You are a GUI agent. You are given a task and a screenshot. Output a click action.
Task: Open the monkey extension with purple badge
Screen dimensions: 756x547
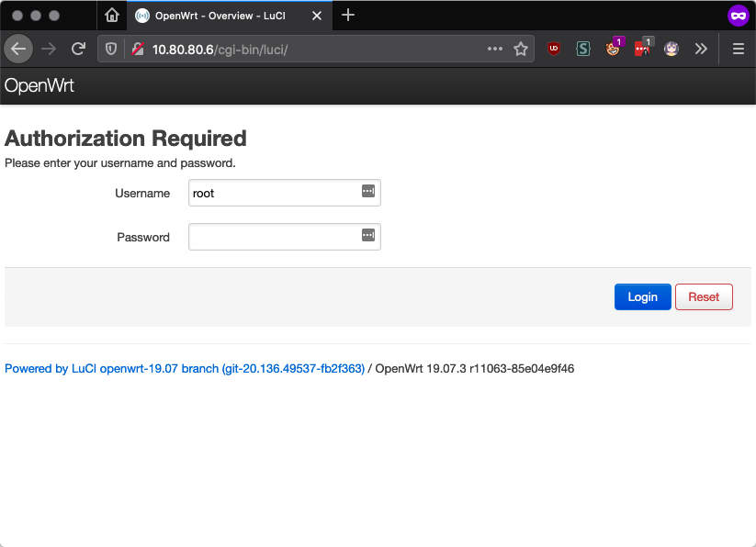(x=614, y=47)
